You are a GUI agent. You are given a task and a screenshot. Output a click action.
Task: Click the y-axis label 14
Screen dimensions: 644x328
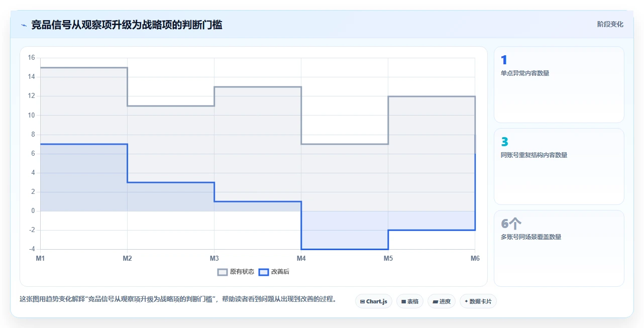pyautogui.click(x=31, y=77)
